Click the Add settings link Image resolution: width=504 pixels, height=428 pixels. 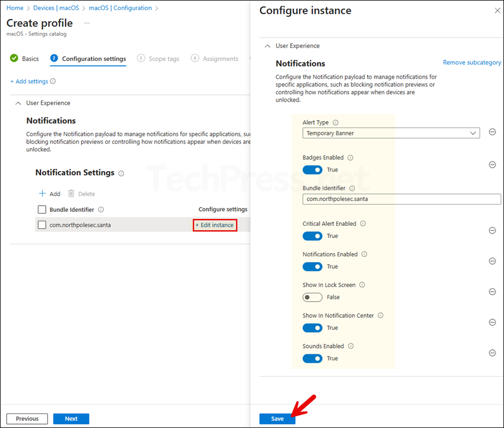point(29,81)
